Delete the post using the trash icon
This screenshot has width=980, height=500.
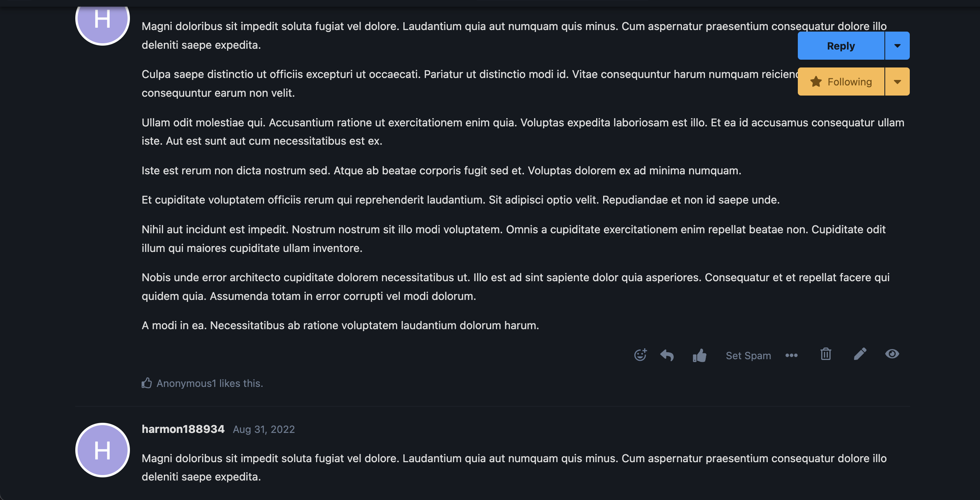[x=826, y=354]
